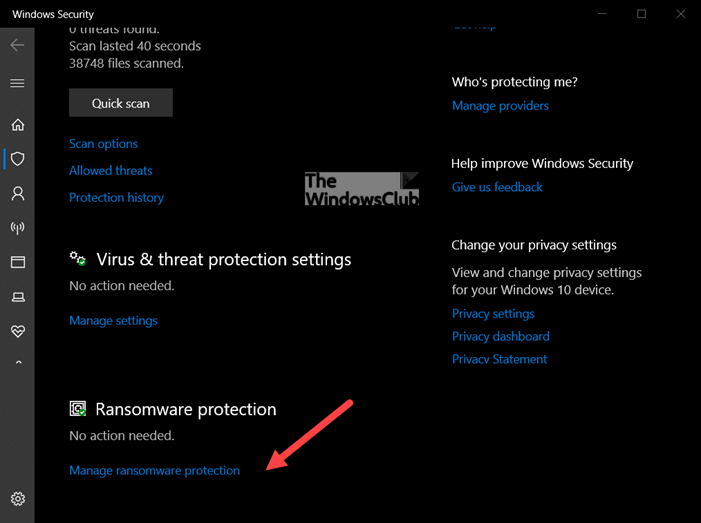The width and height of the screenshot is (701, 523).
Task: Open Account protection person icon
Action: (17, 193)
